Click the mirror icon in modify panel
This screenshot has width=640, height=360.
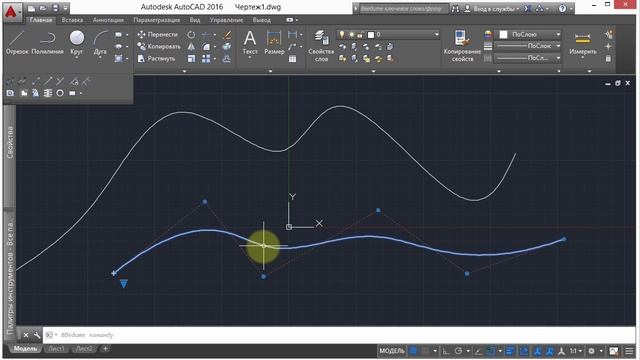(191, 47)
